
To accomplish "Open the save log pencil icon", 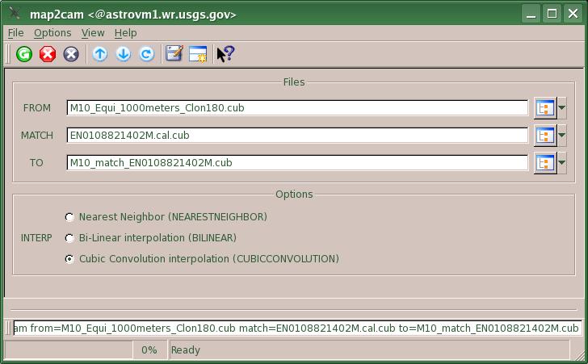I will 174,54.
